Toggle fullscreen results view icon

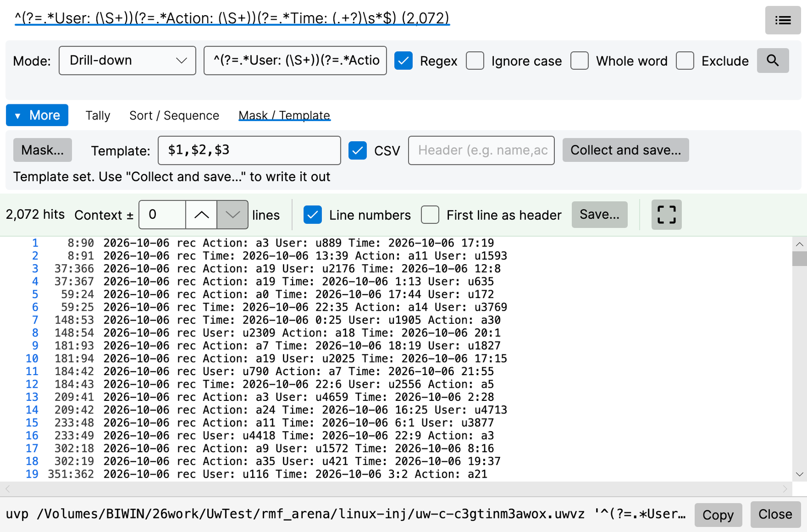point(666,215)
